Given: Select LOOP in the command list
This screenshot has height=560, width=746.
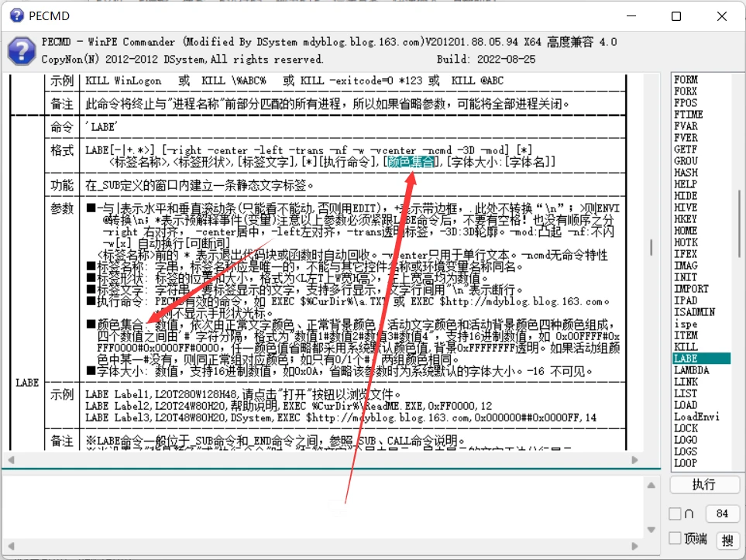Looking at the screenshot, I should pos(685,463).
